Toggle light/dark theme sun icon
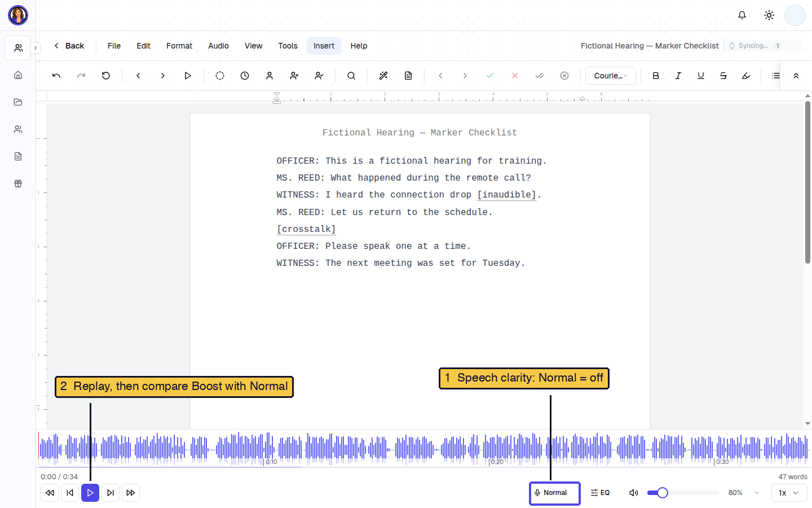The height and width of the screenshot is (508, 812). click(x=769, y=15)
